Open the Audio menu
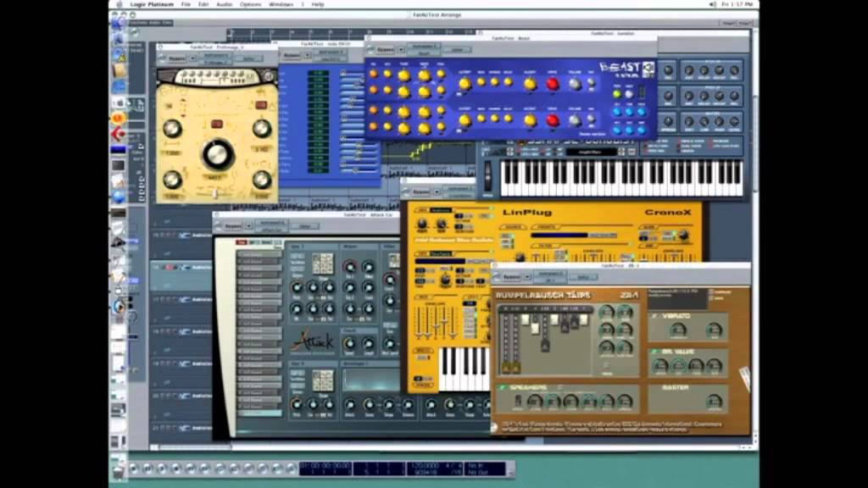Viewport: 868px width, 488px height. click(x=224, y=4)
